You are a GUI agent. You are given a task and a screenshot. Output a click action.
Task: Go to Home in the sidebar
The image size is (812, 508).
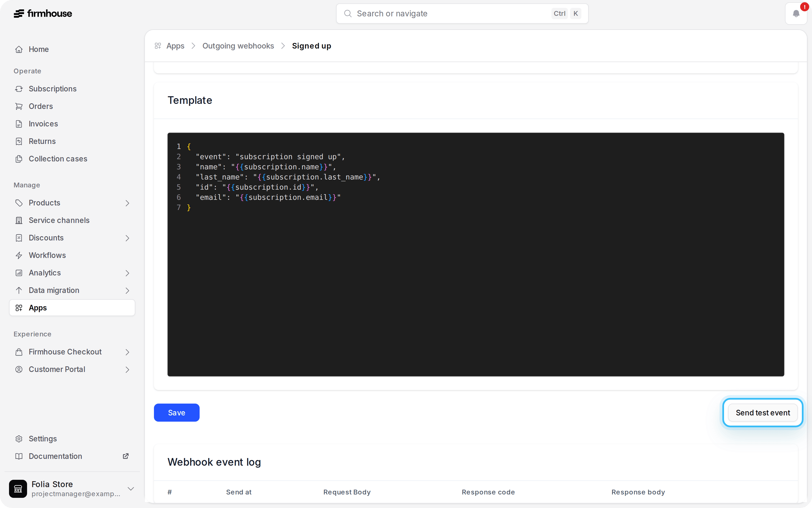coord(72,49)
